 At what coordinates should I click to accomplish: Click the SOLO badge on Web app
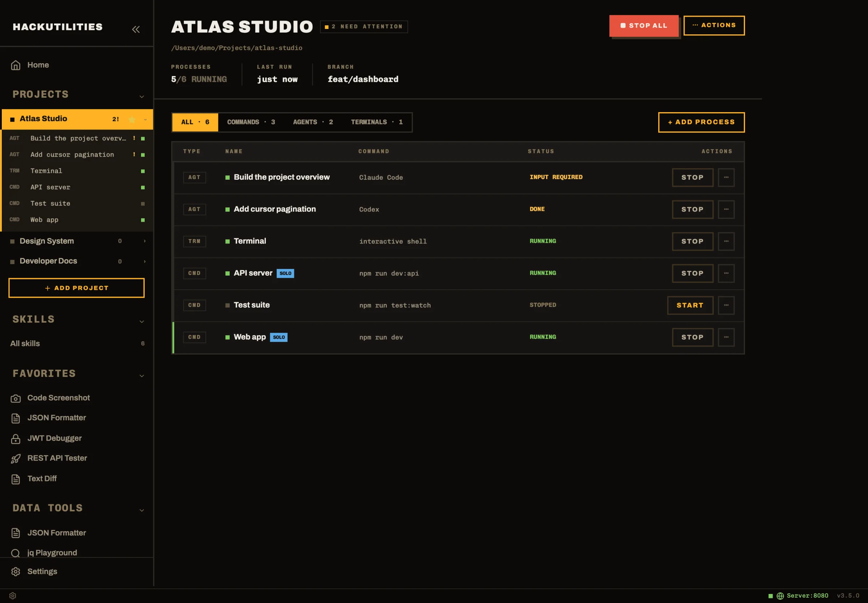point(279,337)
